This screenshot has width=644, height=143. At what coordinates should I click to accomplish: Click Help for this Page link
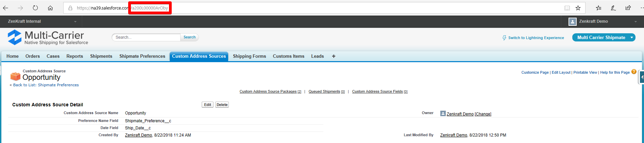(615, 72)
